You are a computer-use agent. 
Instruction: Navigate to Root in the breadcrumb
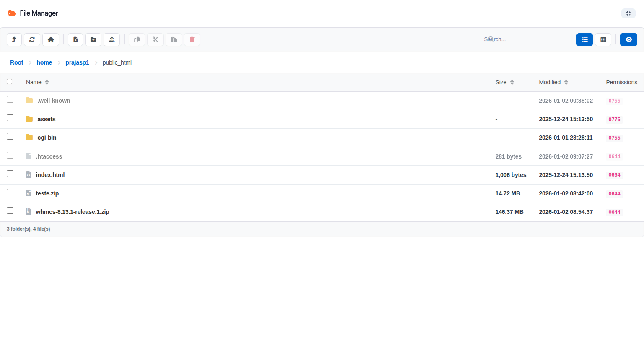click(x=17, y=62)
